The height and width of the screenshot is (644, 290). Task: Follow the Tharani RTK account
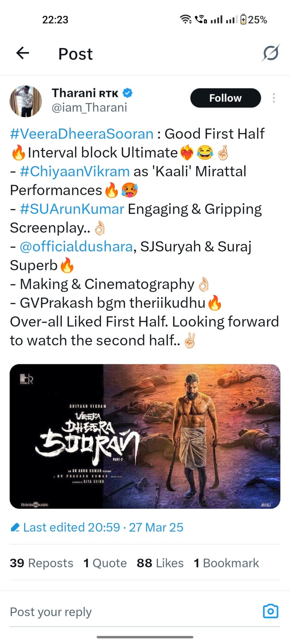(x=226, y=98)
